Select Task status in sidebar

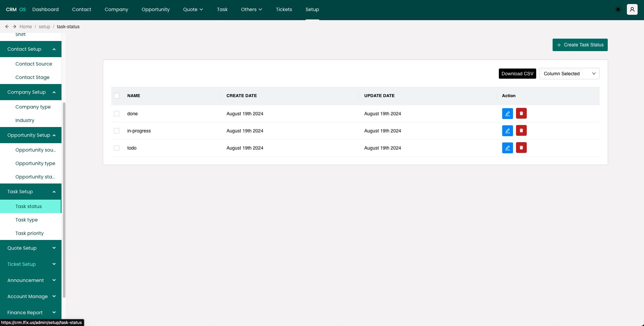[x=31, y=206]
